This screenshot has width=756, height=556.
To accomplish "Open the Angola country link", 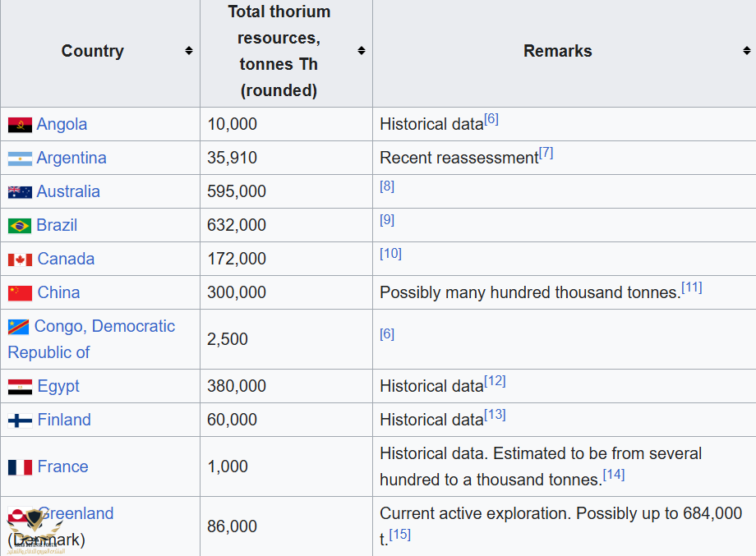I will tap(62, 124).
